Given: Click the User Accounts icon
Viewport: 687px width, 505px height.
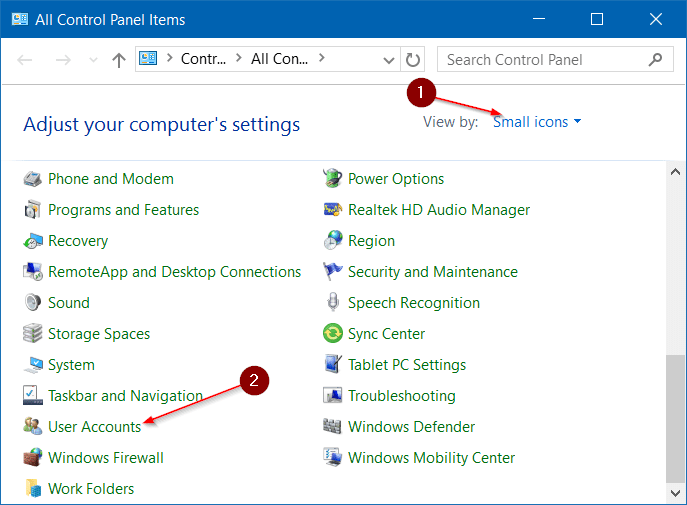Looking at the screenshot, I should pyautogui.click(x=33, y=427).
